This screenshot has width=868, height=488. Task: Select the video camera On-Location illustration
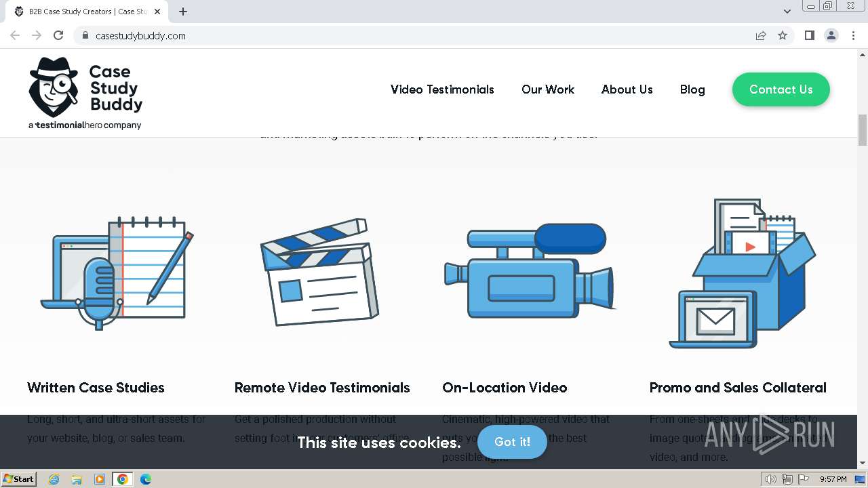click(x=529, y=271)
